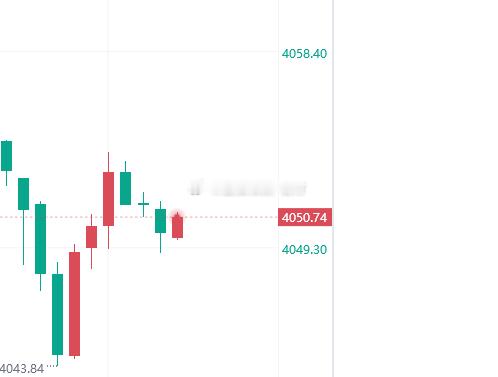Click the red 4050.74 current price tag
Screen dimensions: 498x377
(305, 217)
